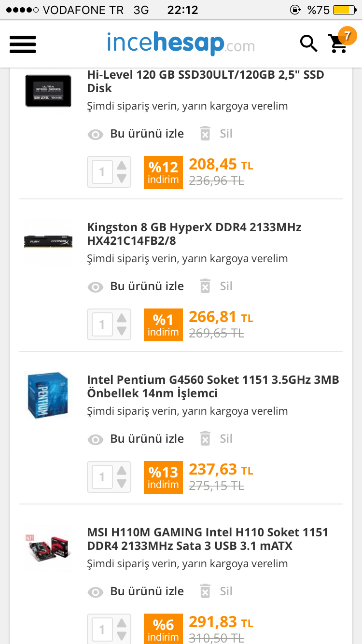Open the hamburger menu

point(23,44)
